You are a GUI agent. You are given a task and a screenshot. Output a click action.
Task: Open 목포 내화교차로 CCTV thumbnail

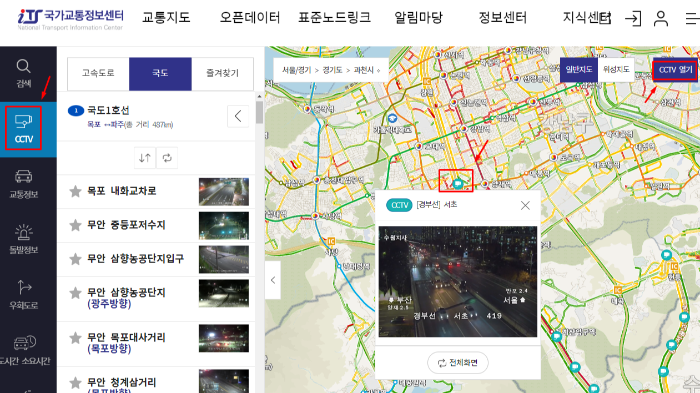tap(224, 192)
